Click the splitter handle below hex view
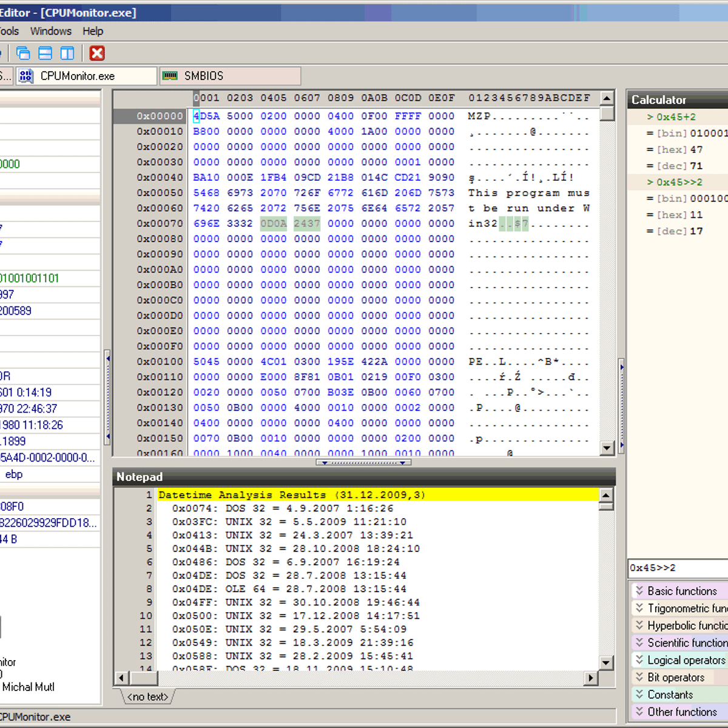 pos(363,463)
